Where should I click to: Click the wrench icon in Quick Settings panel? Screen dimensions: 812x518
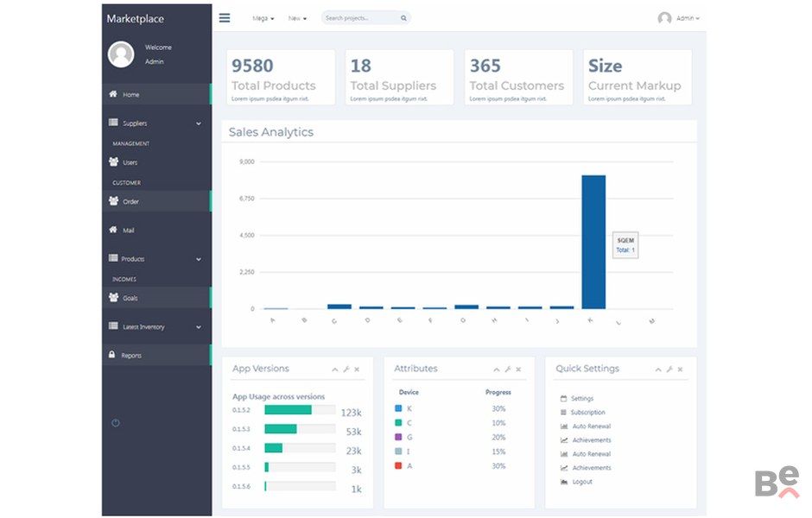pyautogui.click(x=669, y=370)
